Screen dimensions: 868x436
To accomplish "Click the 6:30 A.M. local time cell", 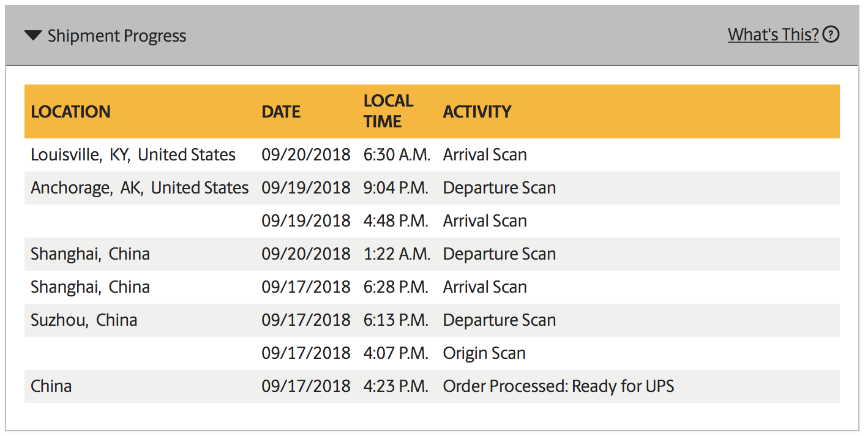I will click(397, 155).
